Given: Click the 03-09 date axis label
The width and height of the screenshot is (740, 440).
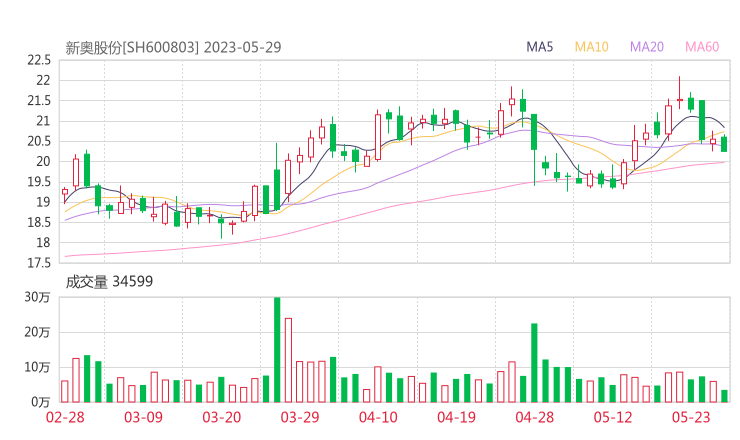Looking at the screenshot, I should (143, 417).
